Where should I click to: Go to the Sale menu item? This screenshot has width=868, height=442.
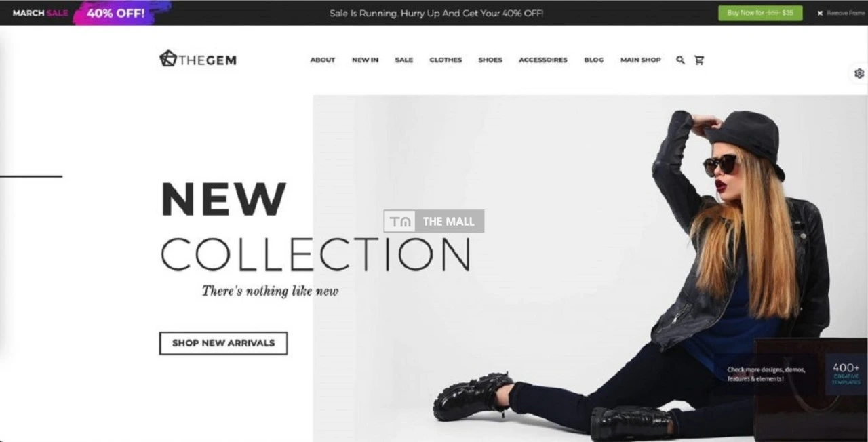click(404, 60)
